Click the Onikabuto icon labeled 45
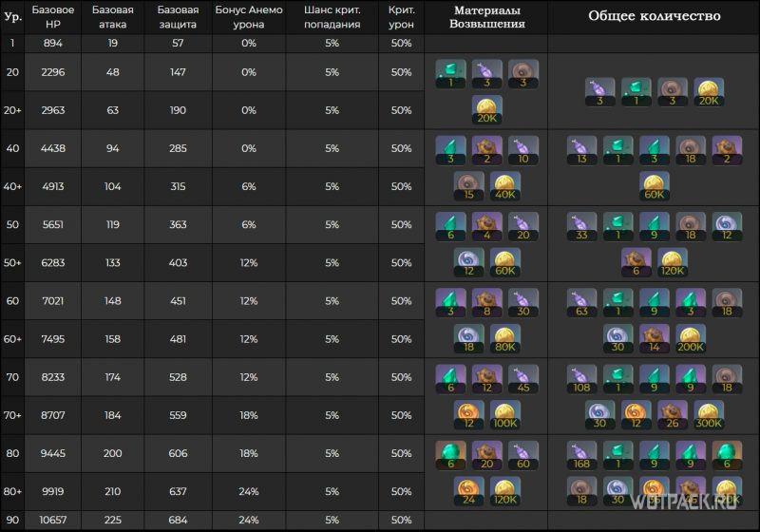The image size is (760, 532). point(523,379)
